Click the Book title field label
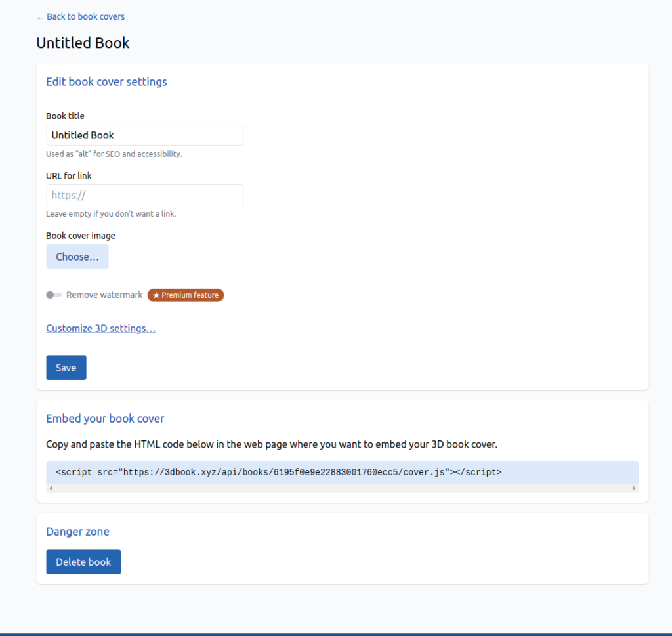Screen dimensions: 672x636 point(65,116)
